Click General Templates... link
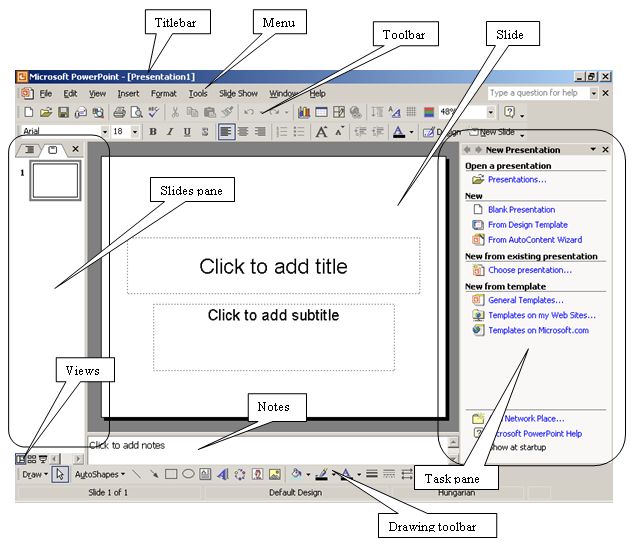This screenshot has height=548, width=633. [526, 300]
